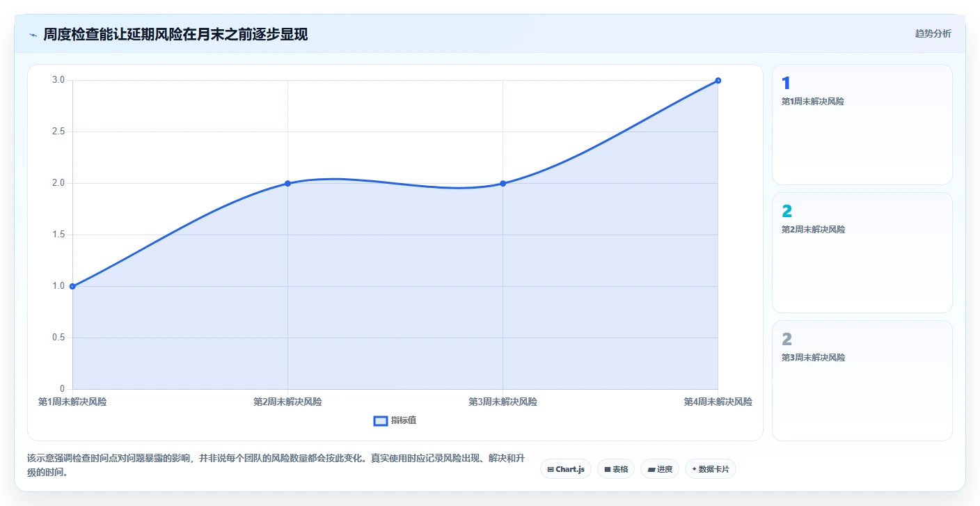980x506 pixels.
Task: Click the footnote text starting with 该示意强调
Action: (276, 466)
